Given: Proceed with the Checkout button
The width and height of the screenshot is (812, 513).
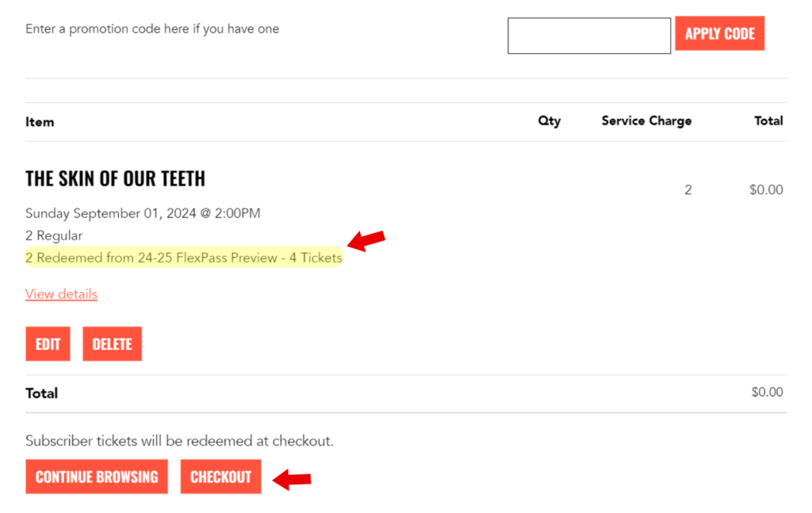Looking at the screenshot, I should (220, 477).
